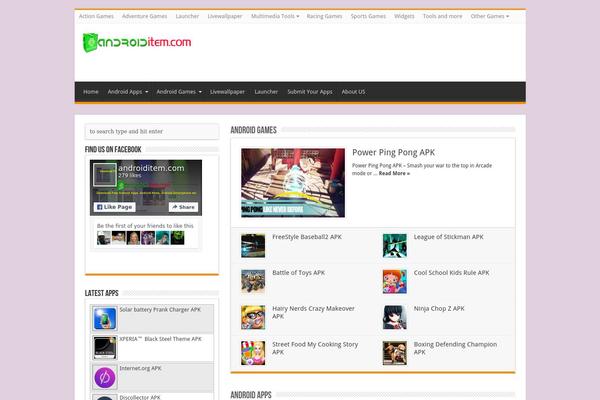Open Tools and more in top menu
The image size is (600, 400).
(442, 16)
